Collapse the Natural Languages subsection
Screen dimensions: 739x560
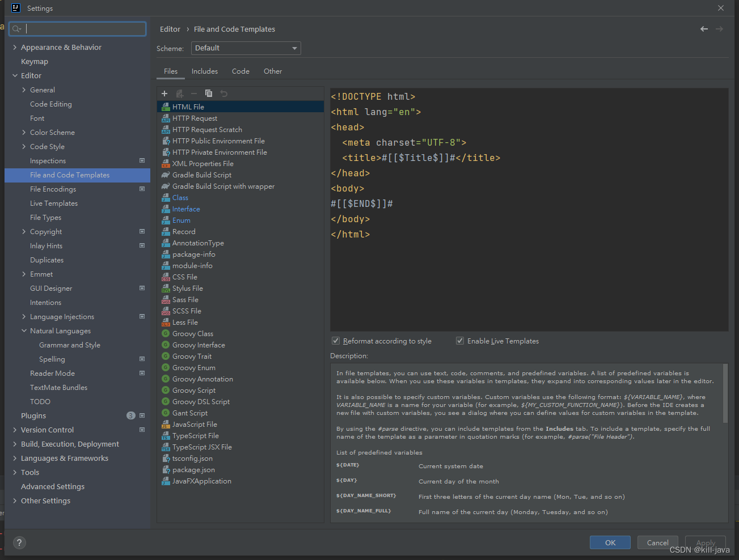click(x=24, y=330)
